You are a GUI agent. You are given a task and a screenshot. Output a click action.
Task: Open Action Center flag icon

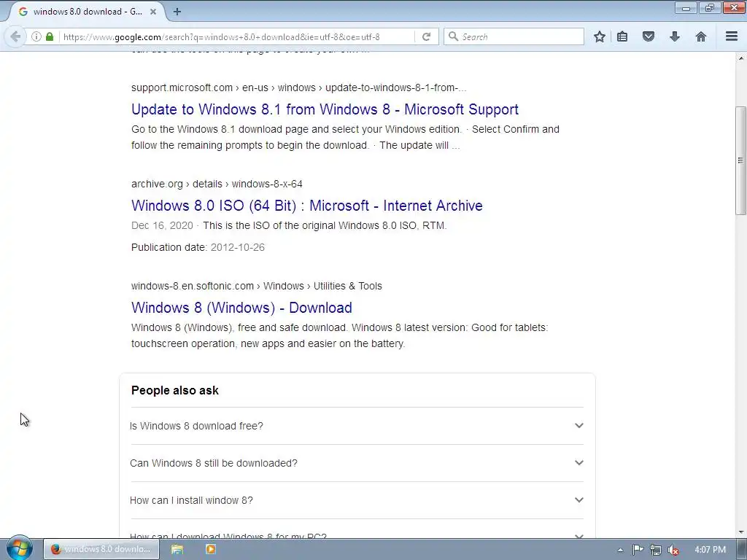[x=638, y=550]
